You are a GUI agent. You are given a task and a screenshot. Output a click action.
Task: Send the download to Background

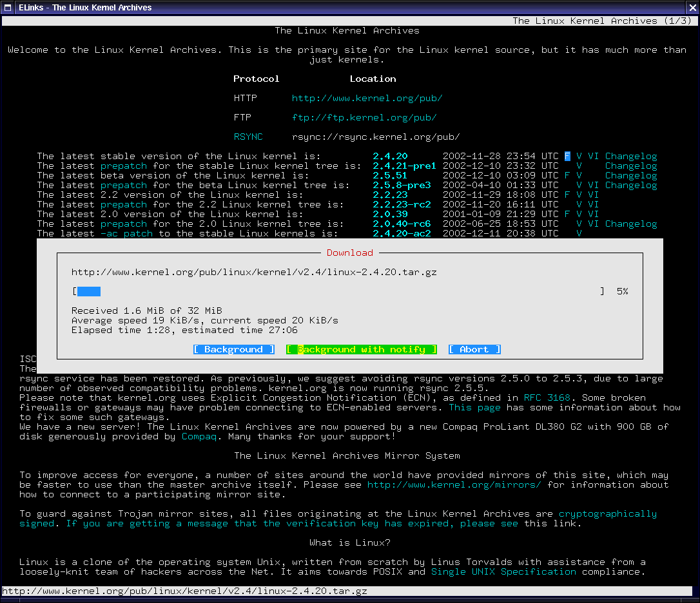click(234, 349)
